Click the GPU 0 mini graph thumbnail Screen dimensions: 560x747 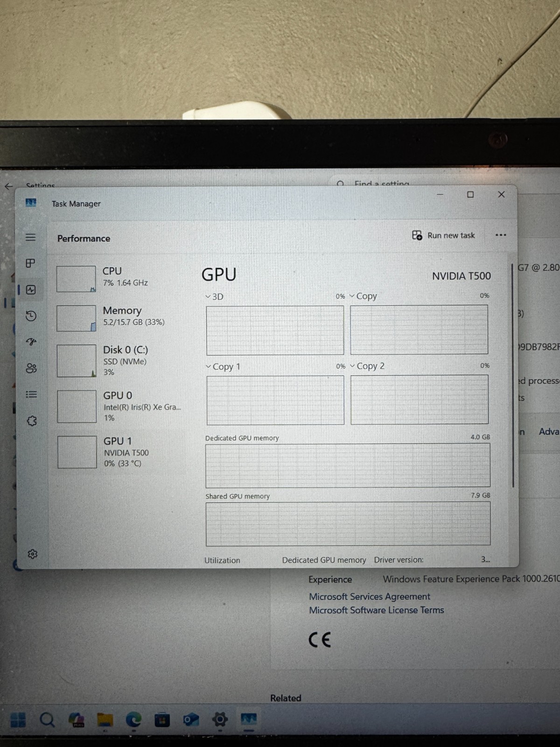pyautogui.click(x=77, y=407)
